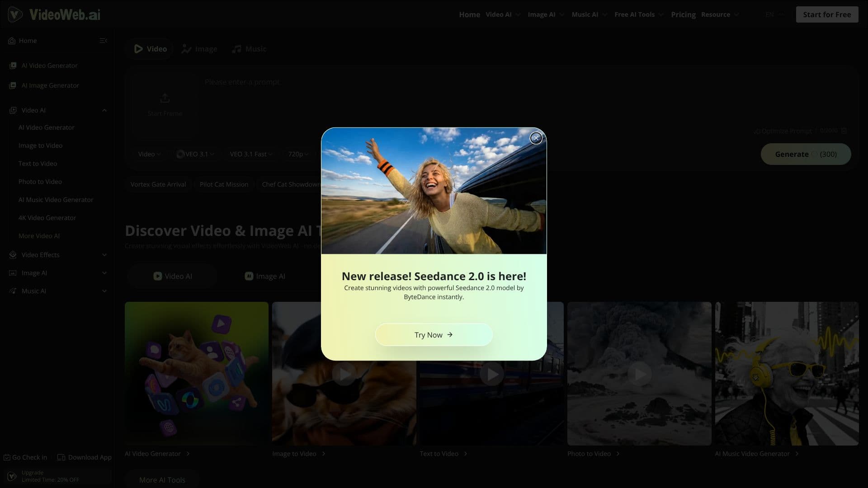
Task: Click Go Check In
Action: point(25,457)
